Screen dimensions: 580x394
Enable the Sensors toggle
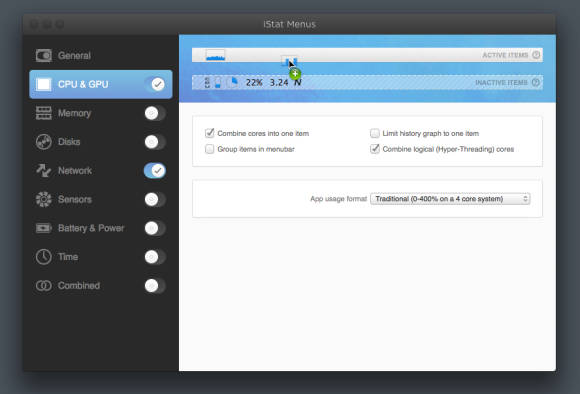(x=155, y=199)
